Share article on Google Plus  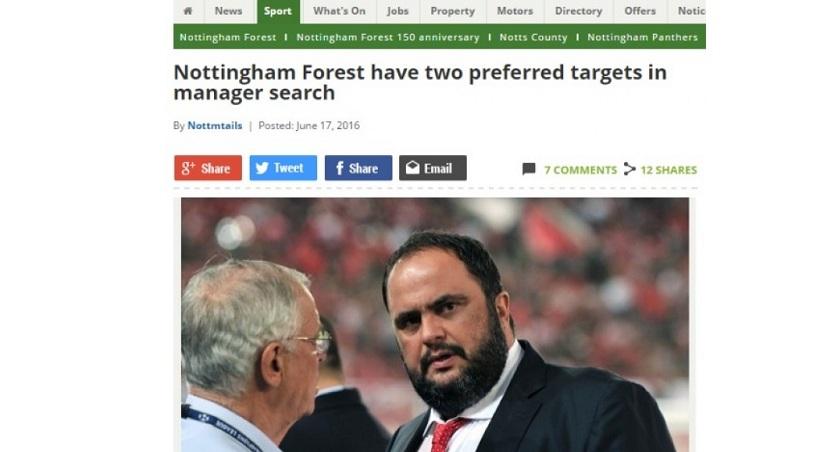point(208,168)
